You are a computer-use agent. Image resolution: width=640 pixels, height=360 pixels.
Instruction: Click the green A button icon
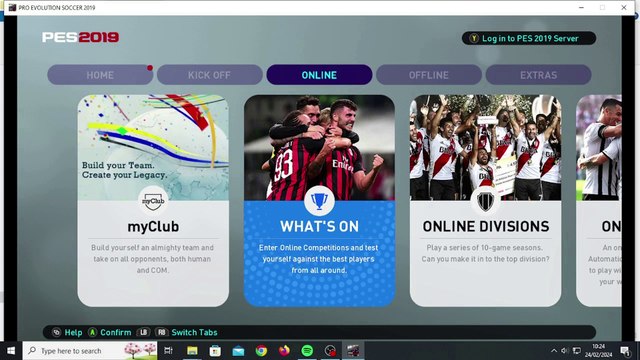[x=93, y=332]
